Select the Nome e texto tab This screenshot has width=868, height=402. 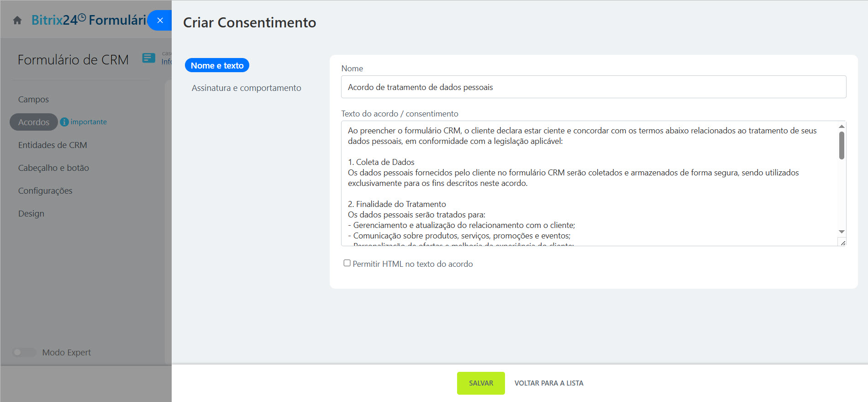point(217,65)
